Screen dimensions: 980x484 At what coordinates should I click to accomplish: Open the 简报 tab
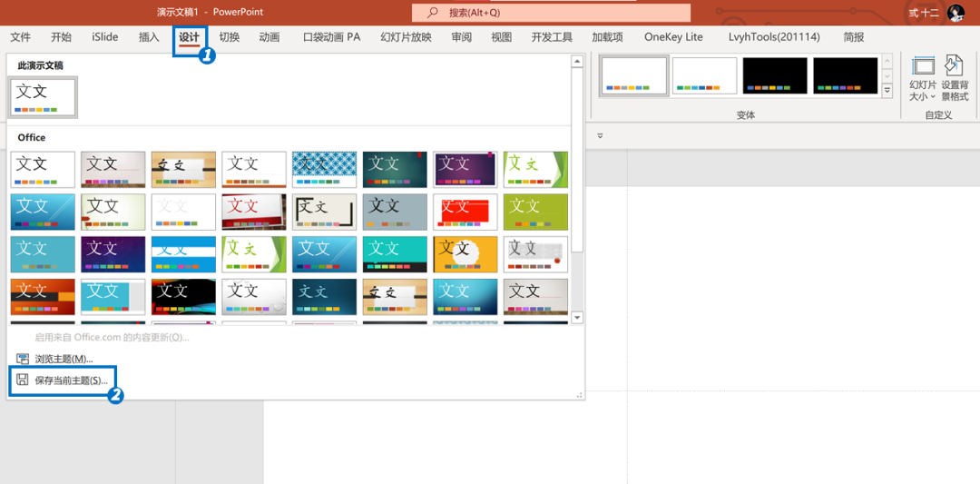tap(854, 37)
